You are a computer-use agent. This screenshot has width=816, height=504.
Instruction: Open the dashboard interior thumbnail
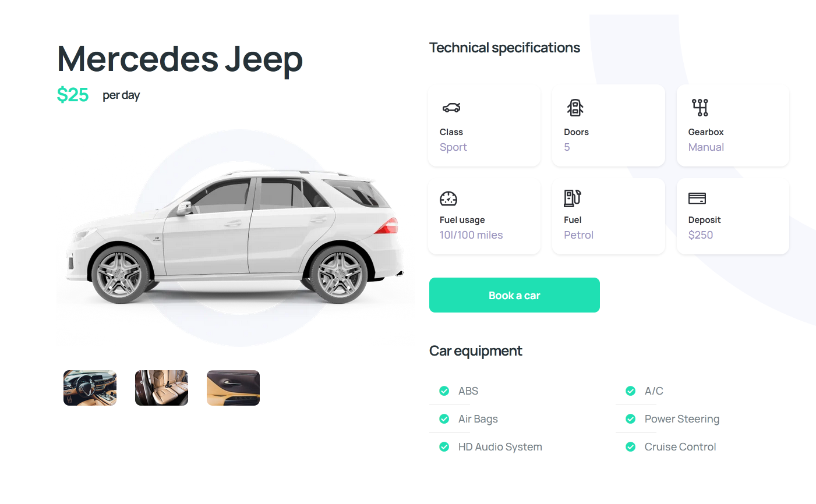tap(90, 388)
